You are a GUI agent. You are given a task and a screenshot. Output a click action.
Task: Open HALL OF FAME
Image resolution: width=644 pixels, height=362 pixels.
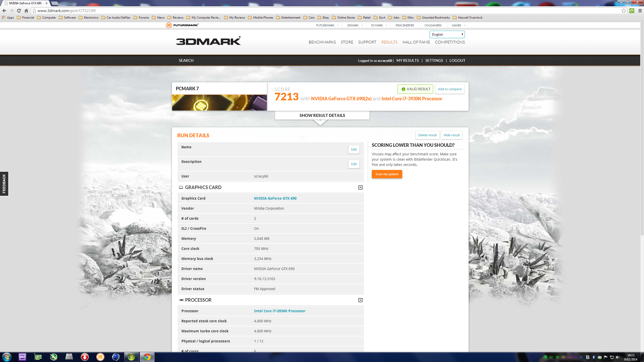416,42
